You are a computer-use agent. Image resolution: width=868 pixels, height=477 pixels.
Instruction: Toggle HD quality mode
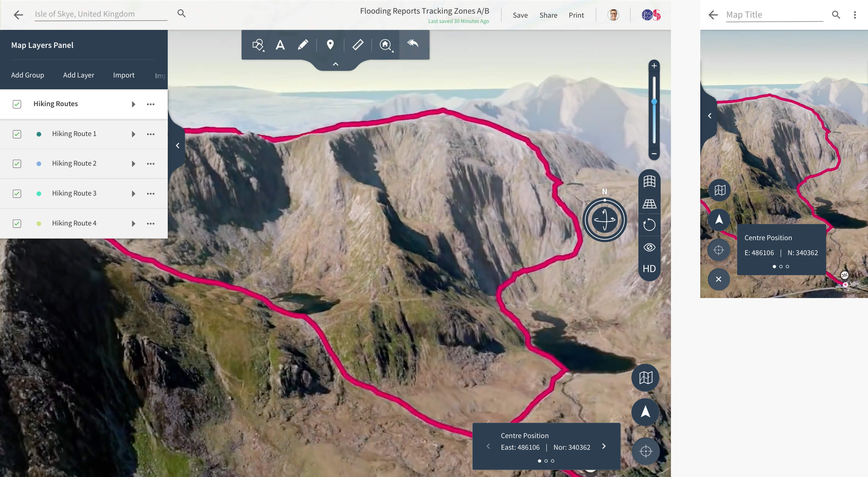[649, 268]
